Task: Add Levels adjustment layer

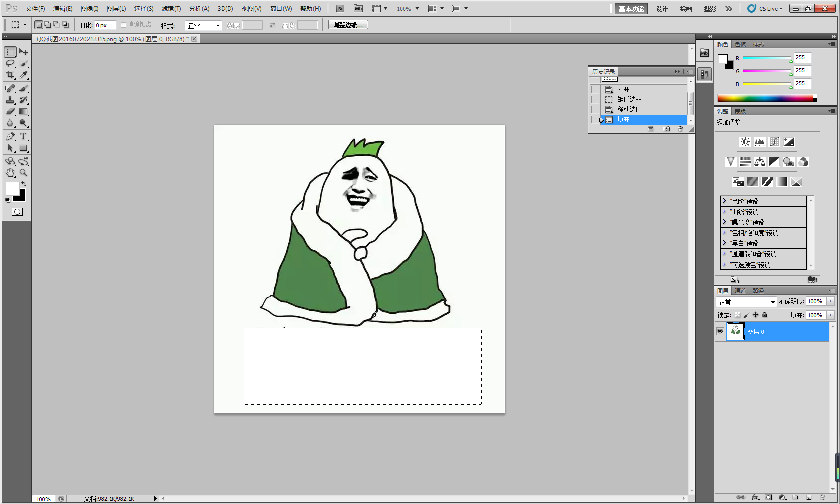Action: coord(759,142)
